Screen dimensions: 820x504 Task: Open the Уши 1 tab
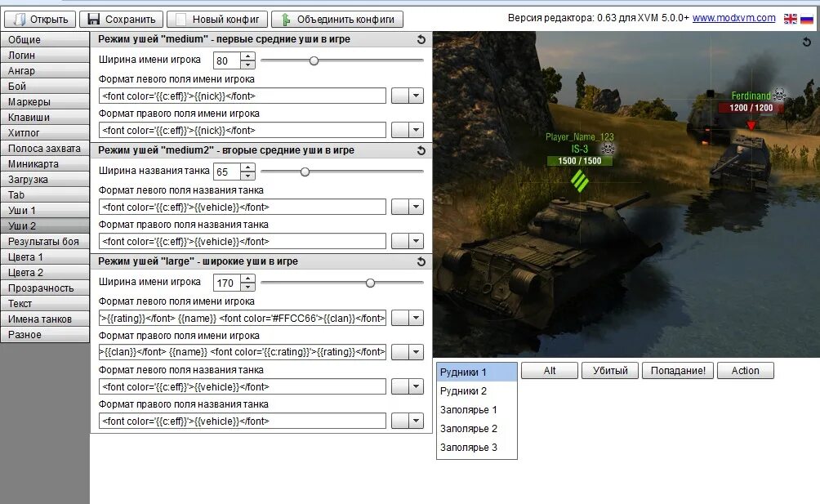coord(45,211)
